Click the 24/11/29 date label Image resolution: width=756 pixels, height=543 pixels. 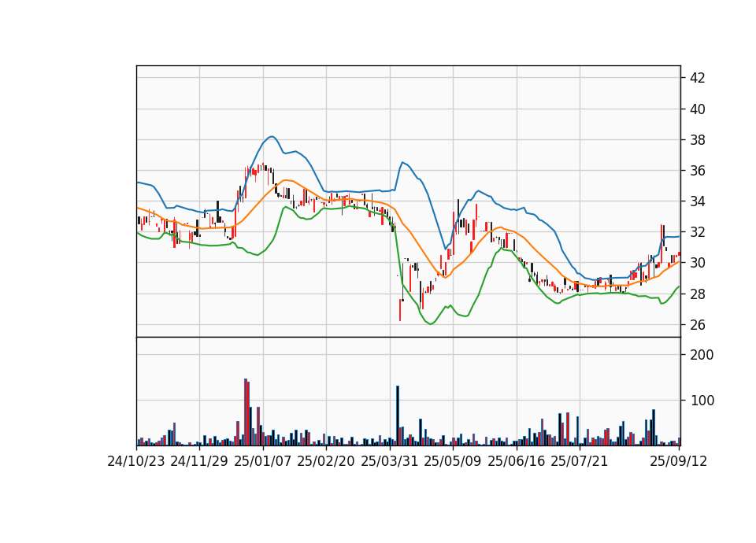point(199,462)
